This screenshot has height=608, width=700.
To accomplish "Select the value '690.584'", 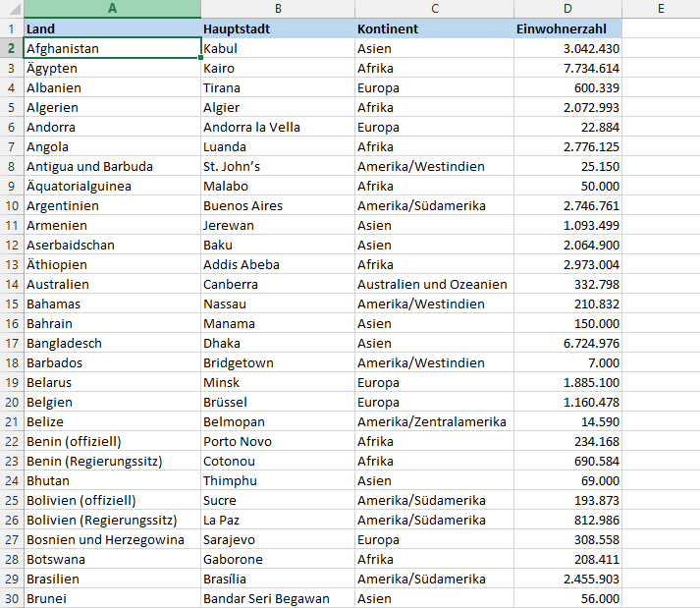I will point(567,461).
